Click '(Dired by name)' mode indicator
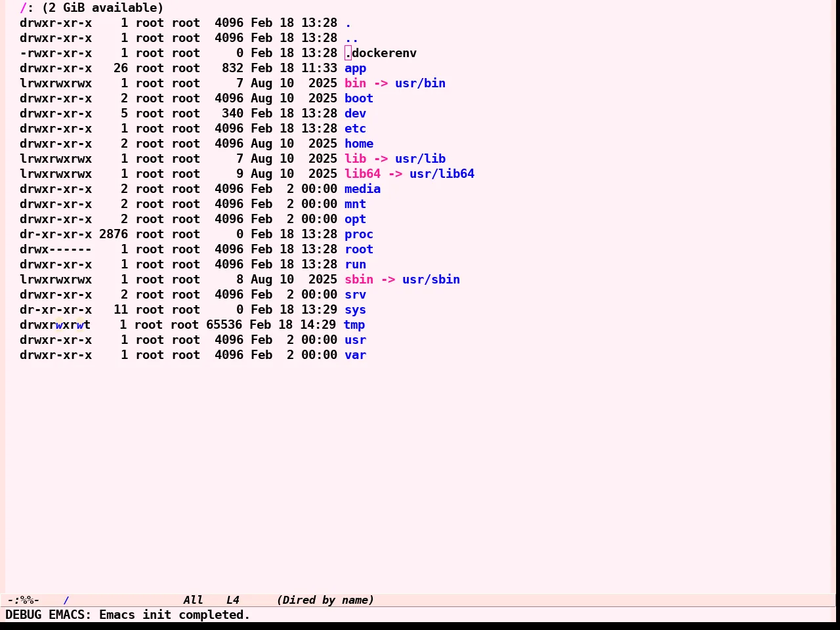The height and width of the screenshot is (630, 840). click(x=325, y=600)
